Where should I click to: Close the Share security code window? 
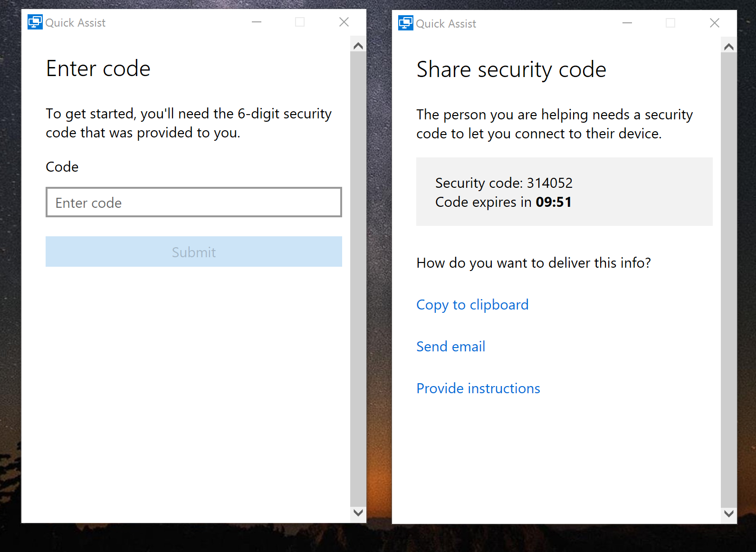714,23
